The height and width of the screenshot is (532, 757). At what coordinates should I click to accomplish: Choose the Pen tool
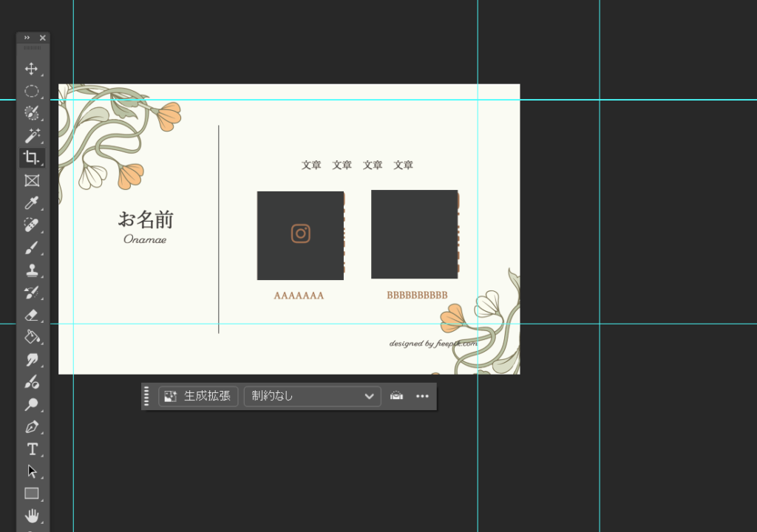(x=32, y=426)
